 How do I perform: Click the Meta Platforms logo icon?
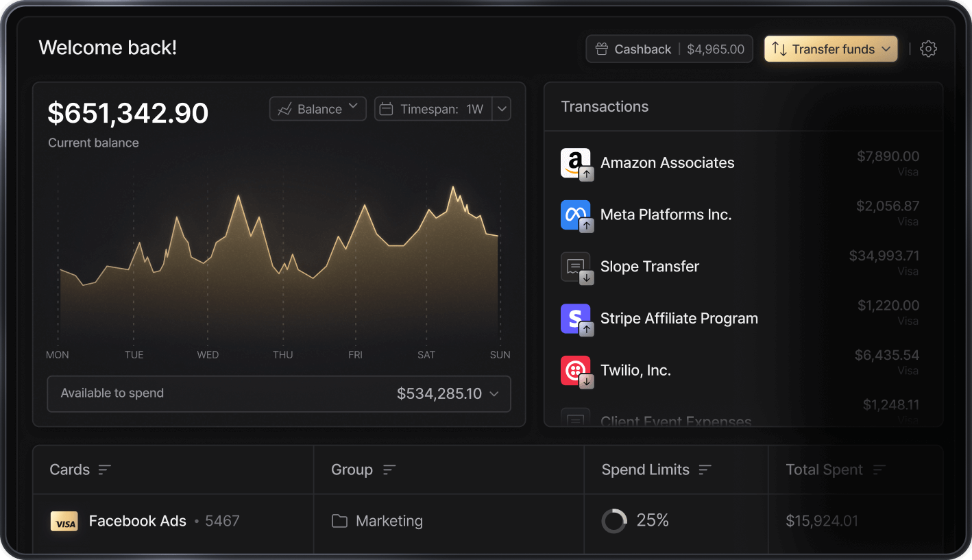pos(575,215)
